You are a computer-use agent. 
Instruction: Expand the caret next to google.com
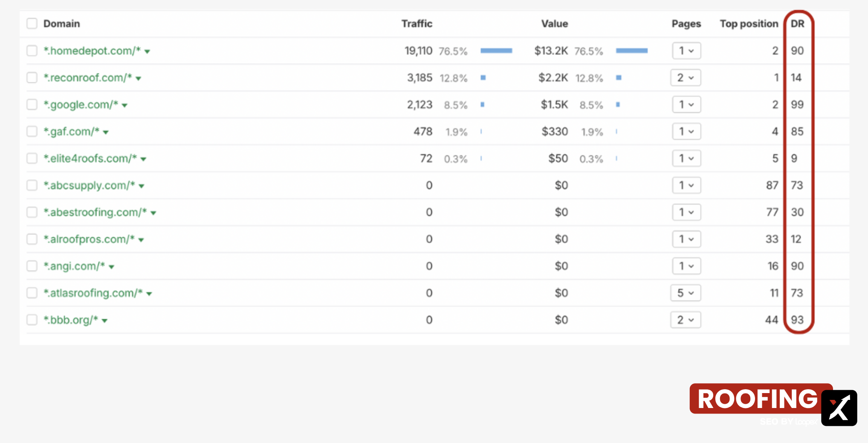tap(125, 105)
